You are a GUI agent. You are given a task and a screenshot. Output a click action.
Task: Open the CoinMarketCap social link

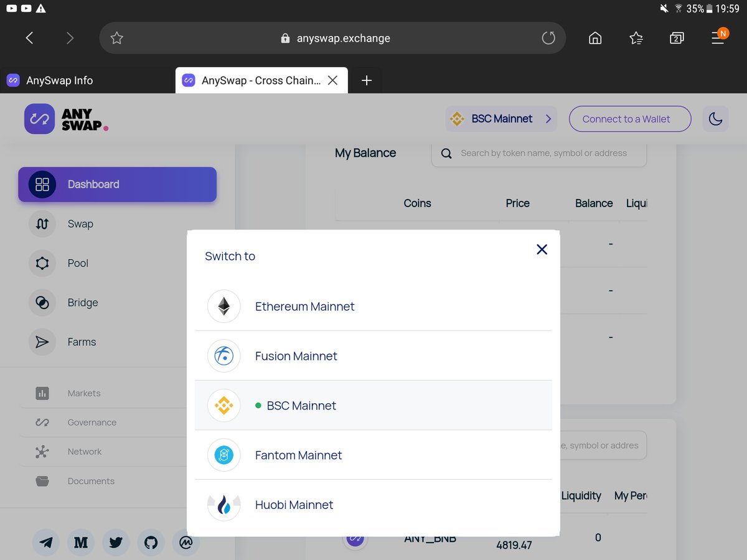tap(186, 543)
